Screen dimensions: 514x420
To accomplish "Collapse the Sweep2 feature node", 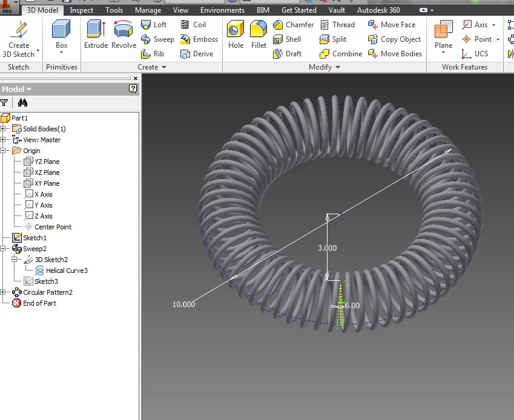I will coord(2,248).
